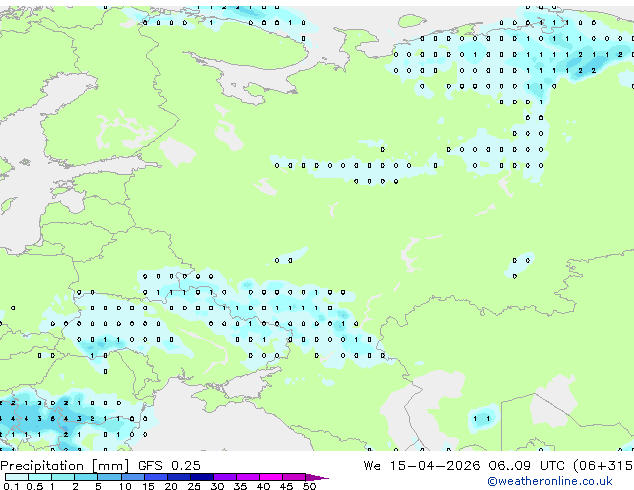This screenshot has width=634, height=490.
Task: Click the legend label "20"
Action: tap(171, 486)
